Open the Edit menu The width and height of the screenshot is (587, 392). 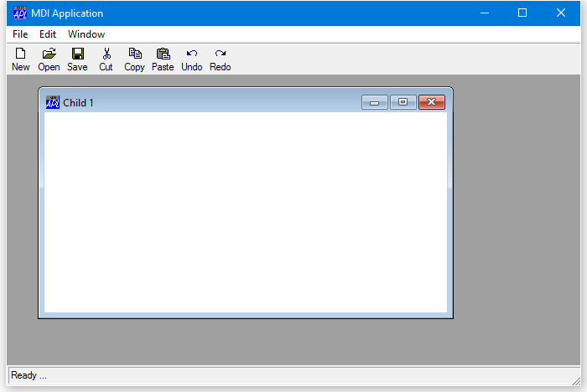coord(48,34)
